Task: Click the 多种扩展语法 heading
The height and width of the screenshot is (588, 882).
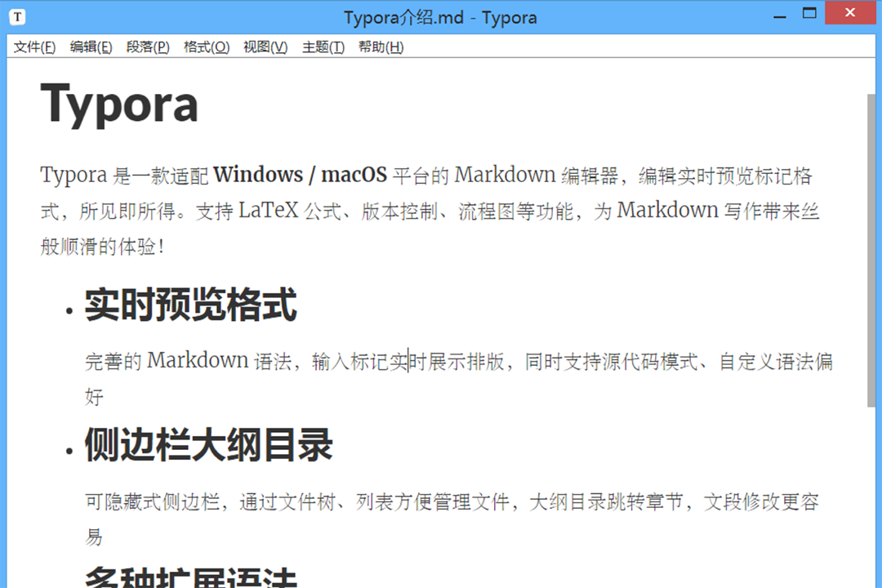Action: coord(190,577)
